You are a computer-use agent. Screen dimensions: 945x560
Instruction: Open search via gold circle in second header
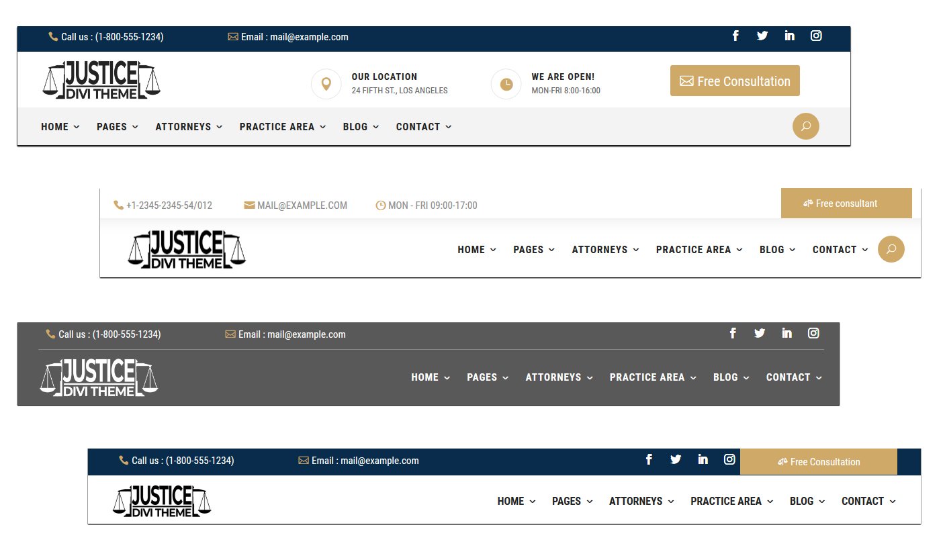pos(891,249)
